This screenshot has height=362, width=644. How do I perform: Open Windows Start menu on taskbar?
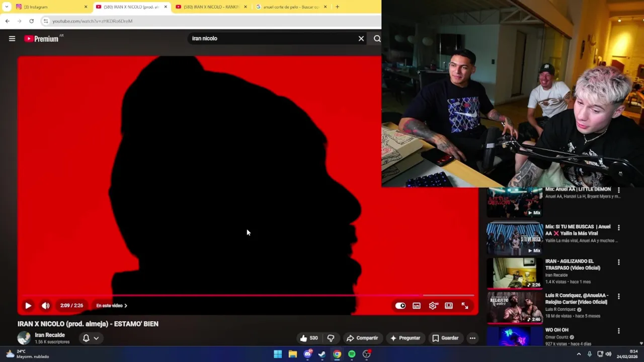click(x=278, y=354)
